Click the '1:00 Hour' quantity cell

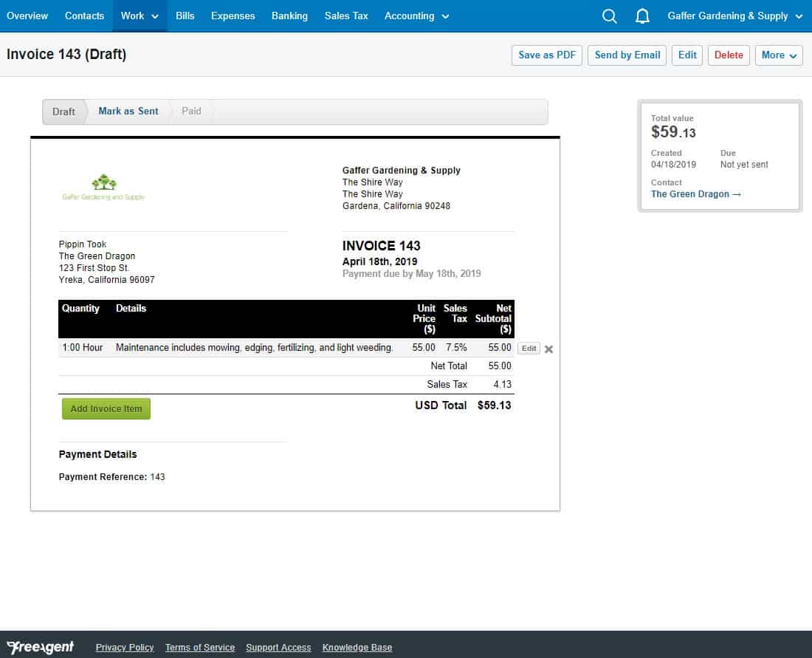83,348
